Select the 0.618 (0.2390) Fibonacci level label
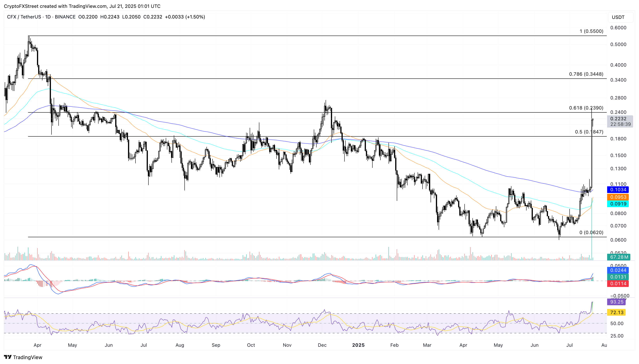 click(x=586, y=108)
